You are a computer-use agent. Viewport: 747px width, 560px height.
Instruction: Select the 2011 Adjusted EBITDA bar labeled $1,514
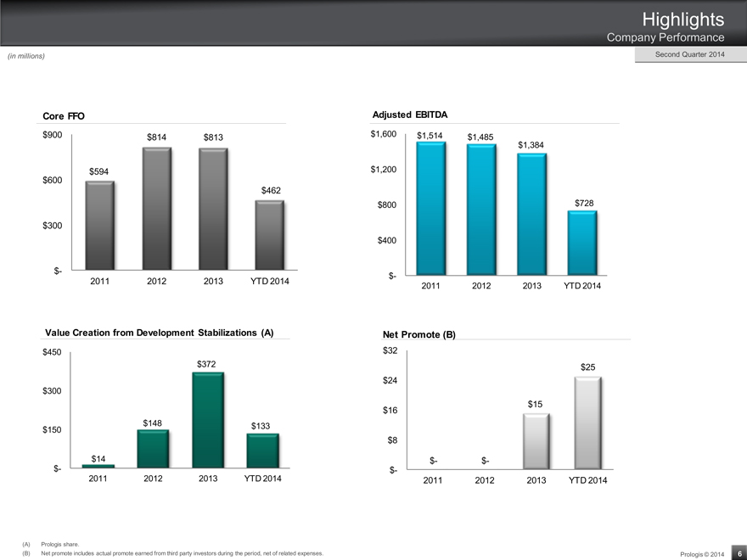point(430,209)
